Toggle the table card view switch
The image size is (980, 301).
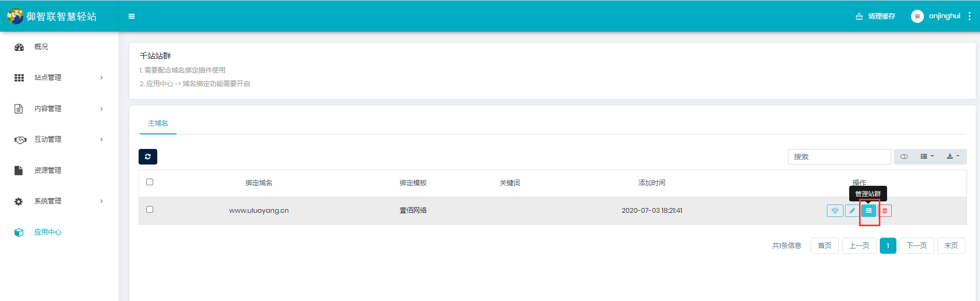tap(904, 157)
